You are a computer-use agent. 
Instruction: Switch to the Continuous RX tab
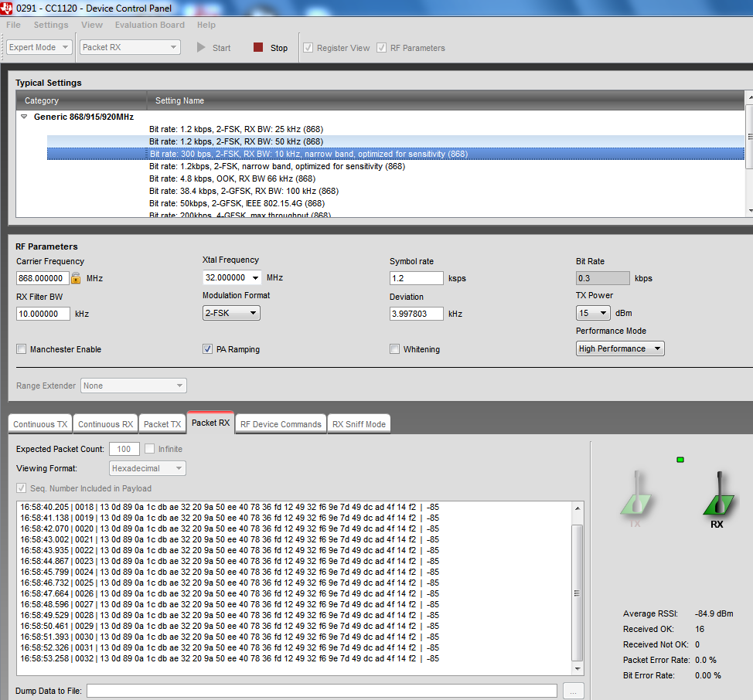105,424
